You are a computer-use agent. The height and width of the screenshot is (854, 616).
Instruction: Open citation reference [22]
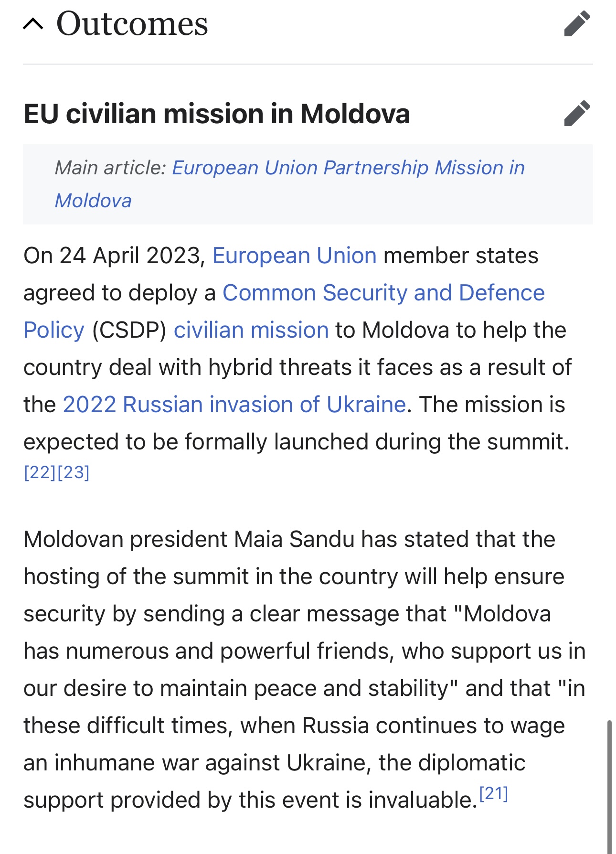[x=40, y=472]
